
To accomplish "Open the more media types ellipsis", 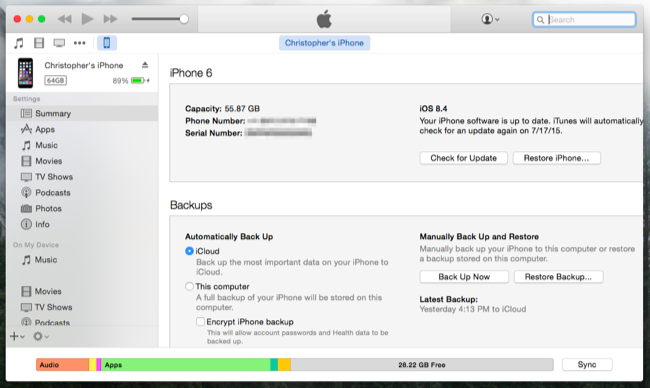I will (79, 43).
